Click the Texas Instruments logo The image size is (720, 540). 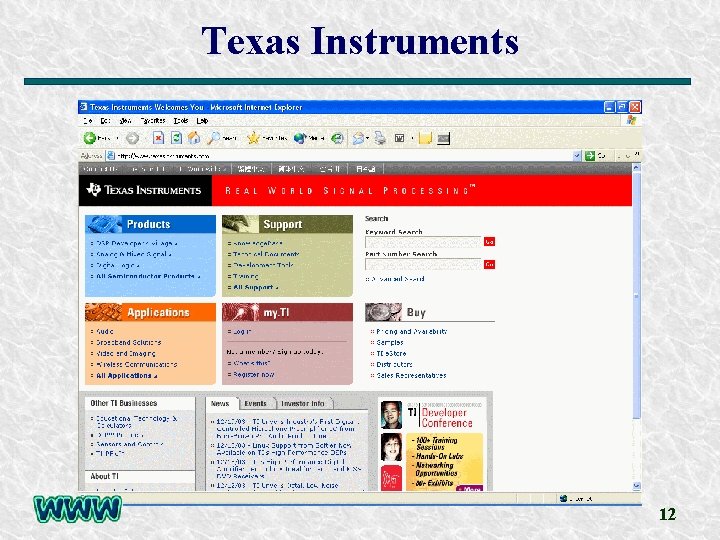[145, 190]
